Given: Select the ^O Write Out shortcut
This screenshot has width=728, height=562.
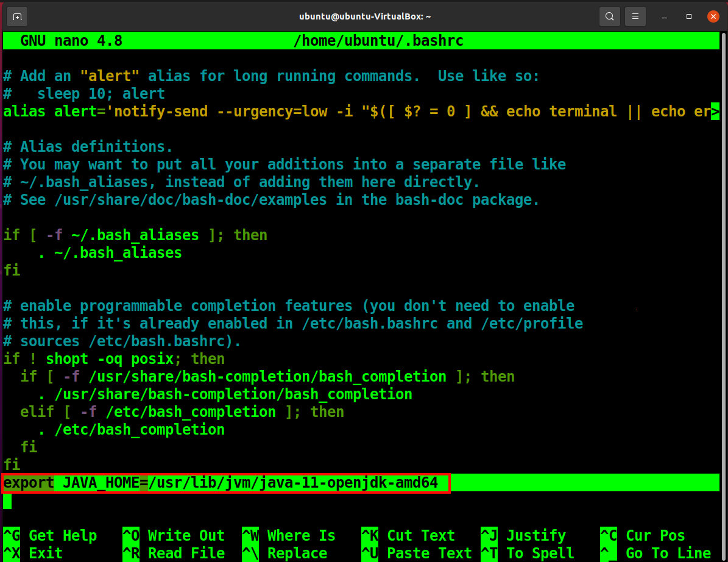Looking at the screenshot, I should click(174, 536).
